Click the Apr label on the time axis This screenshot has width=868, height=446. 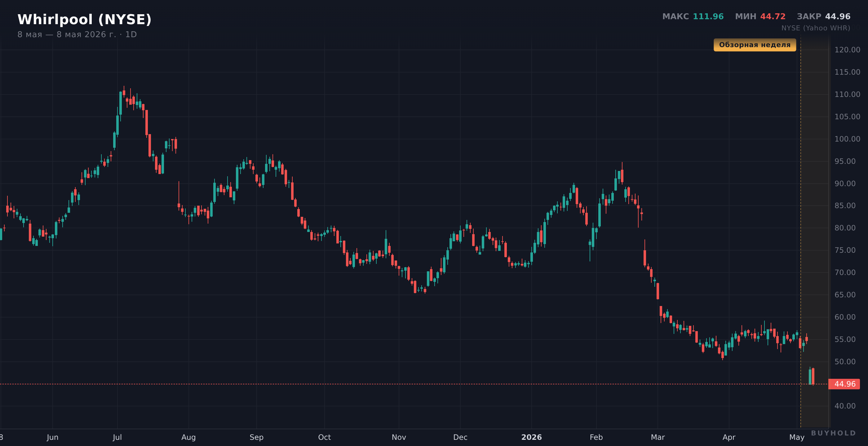coord(729,437)
